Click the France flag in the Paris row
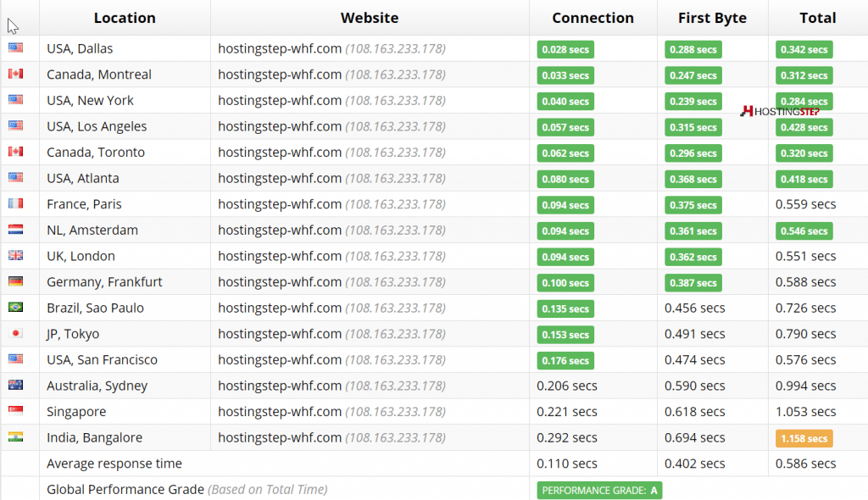The width and height of the screenshot is (868, 500). coord(15,203)
